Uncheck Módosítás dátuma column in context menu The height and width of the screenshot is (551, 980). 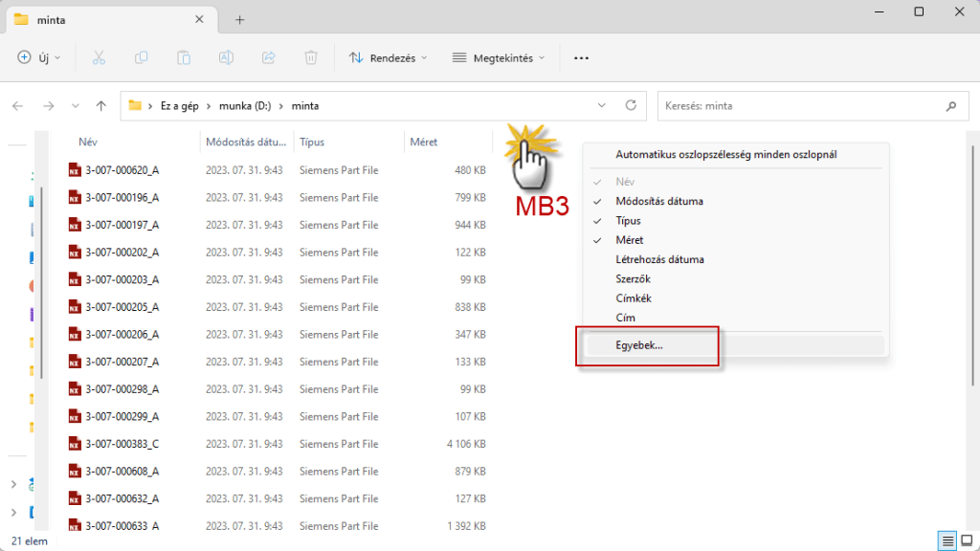[x=659, y=202]
